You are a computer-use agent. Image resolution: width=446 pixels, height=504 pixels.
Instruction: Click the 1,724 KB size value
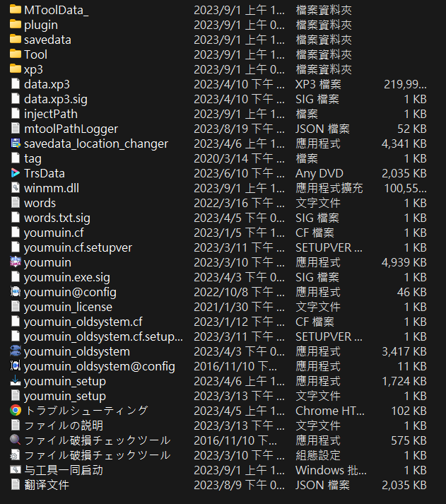click(x=404, y=381)
